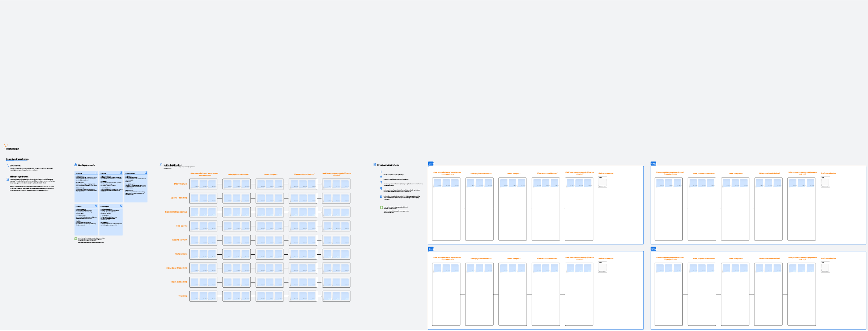Image resolution: width=868 pixels, height=331 pixels.
Task: Click the number 5 icon beside Group brainstorm heading
Action: pyautogui.click(x=375, y=165)
